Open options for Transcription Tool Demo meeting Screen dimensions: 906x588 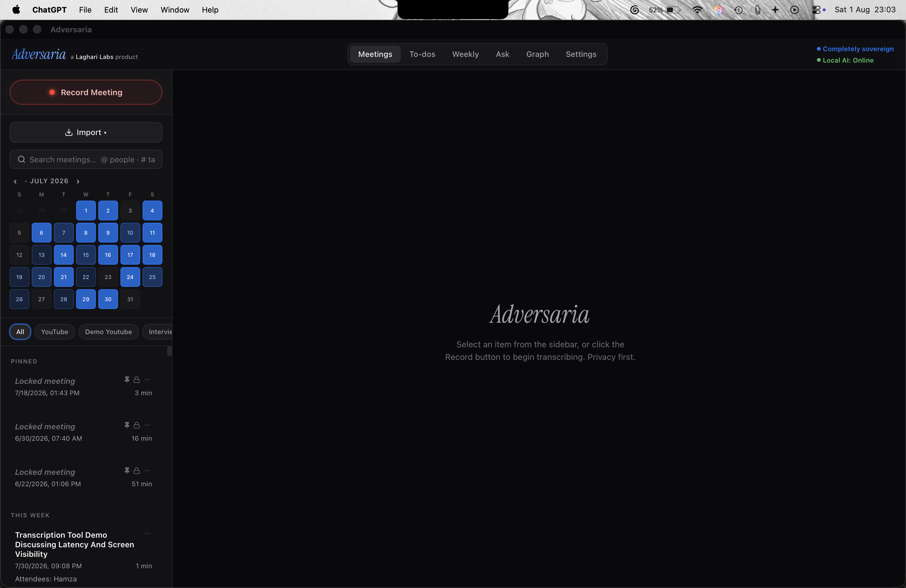pos(147,534)
